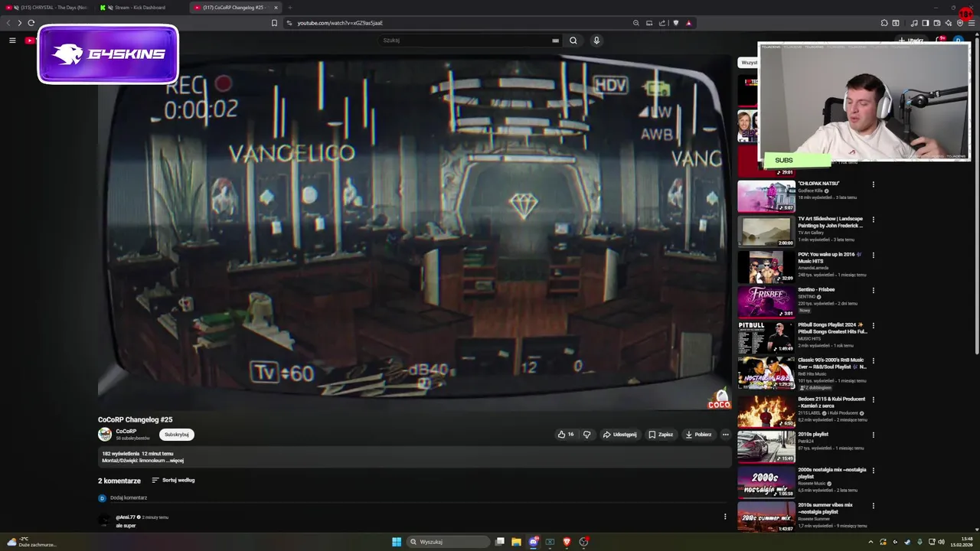
Task: Click the Zapisz save button
Action: [x=661, y=435]
